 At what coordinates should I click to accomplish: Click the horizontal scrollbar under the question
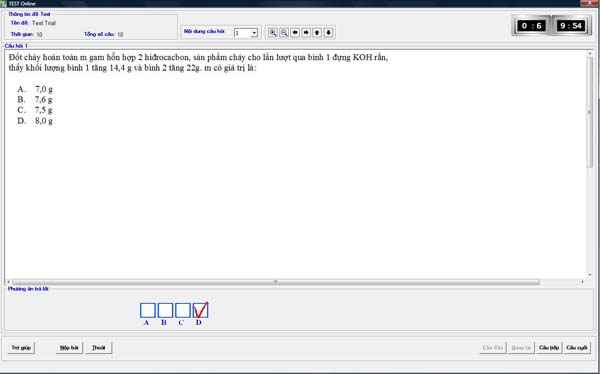click(276, 282)
